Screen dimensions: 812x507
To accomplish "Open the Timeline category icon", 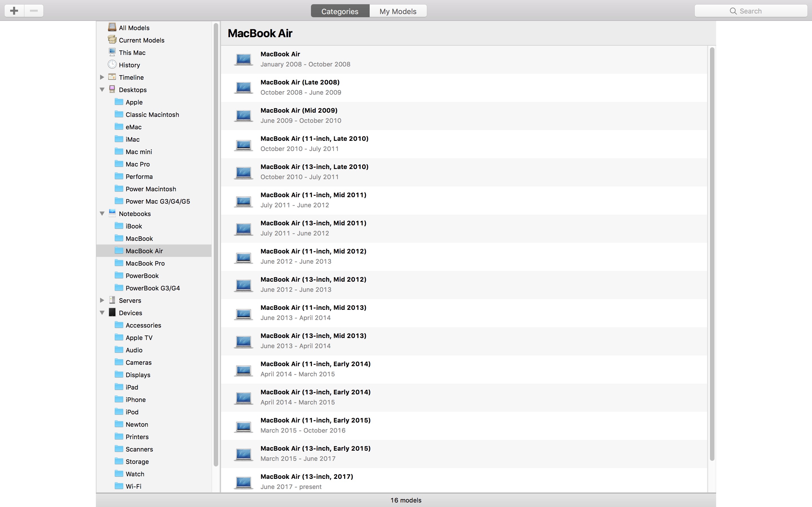I will [112, 77].
